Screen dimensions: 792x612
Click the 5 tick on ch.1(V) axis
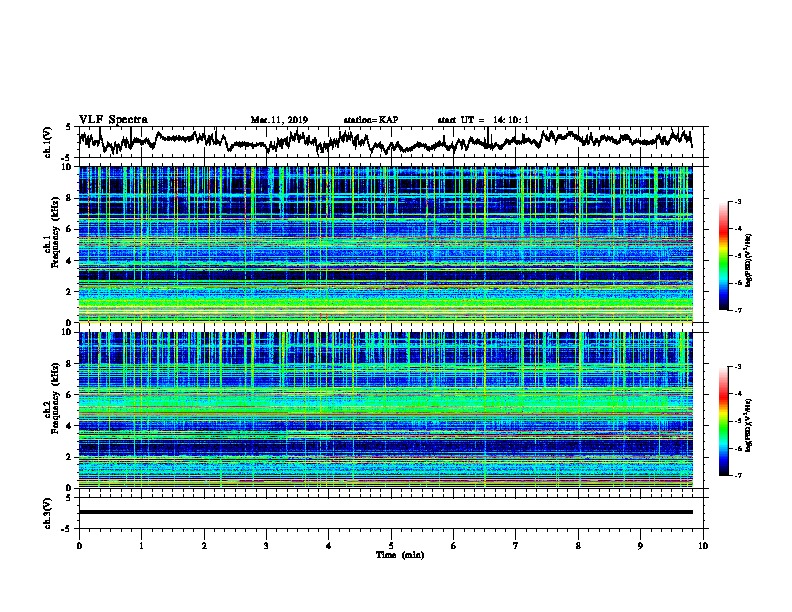(x=69, y=127)
